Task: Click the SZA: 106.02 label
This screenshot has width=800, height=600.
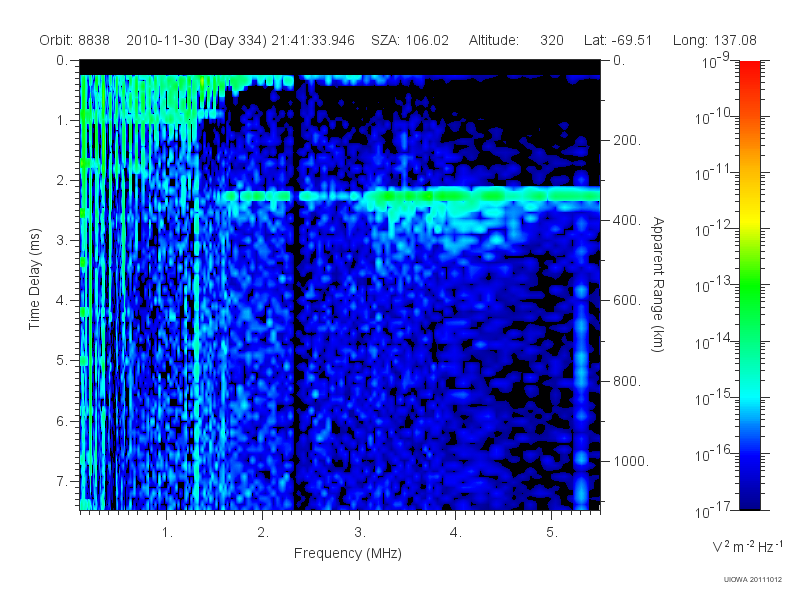Action: pyautogui.click(x=410, y=40)
